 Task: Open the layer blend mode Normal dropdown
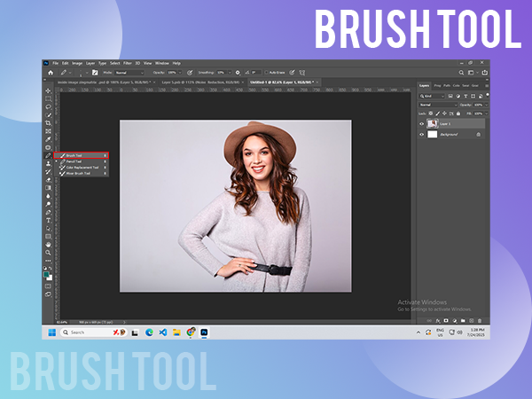coord(438,105)
